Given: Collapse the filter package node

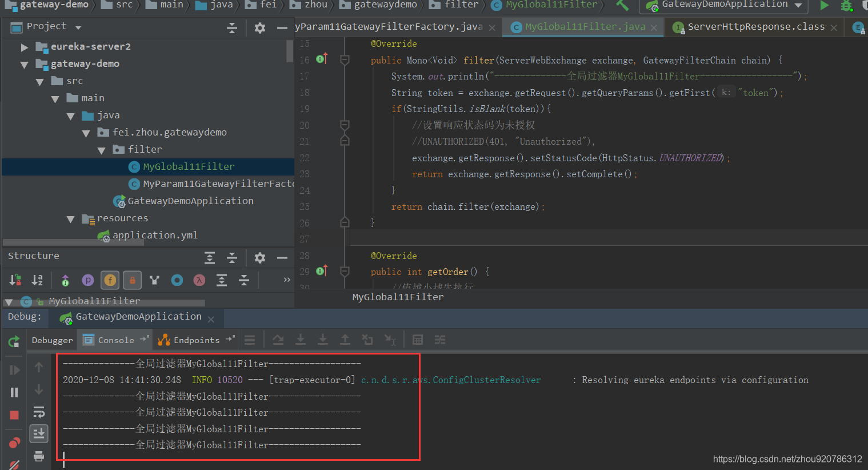Looking at the screenshot, I should click(101, 150).
